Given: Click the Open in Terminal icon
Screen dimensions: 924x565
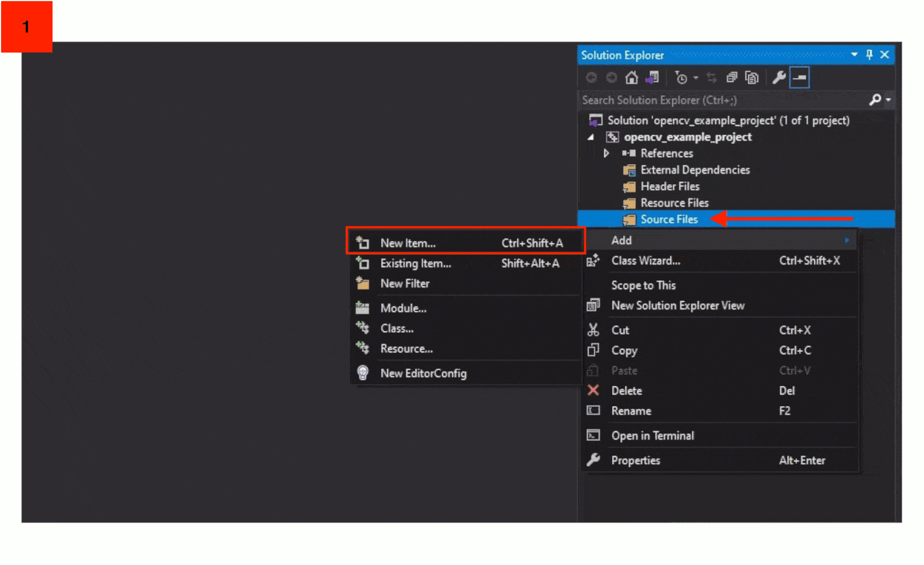Looking at the screenshot, I should [x=593, y=435].
